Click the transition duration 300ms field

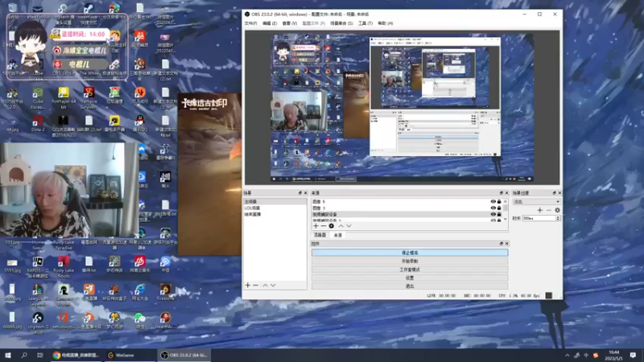coord(539,218)
